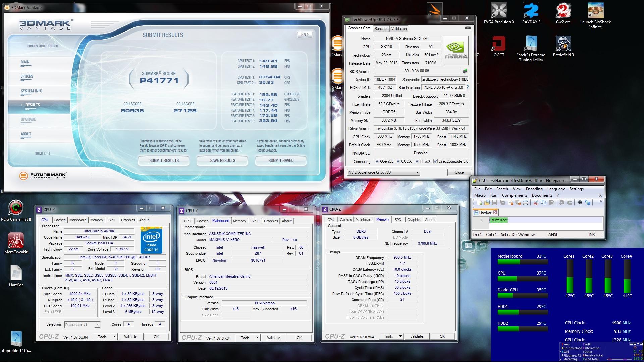Toggle DirectCompute 5.0 checkbox in GPU-Z
Image resolution: width=644 pixels, height=362 pixels.
[x=435, y=161]
